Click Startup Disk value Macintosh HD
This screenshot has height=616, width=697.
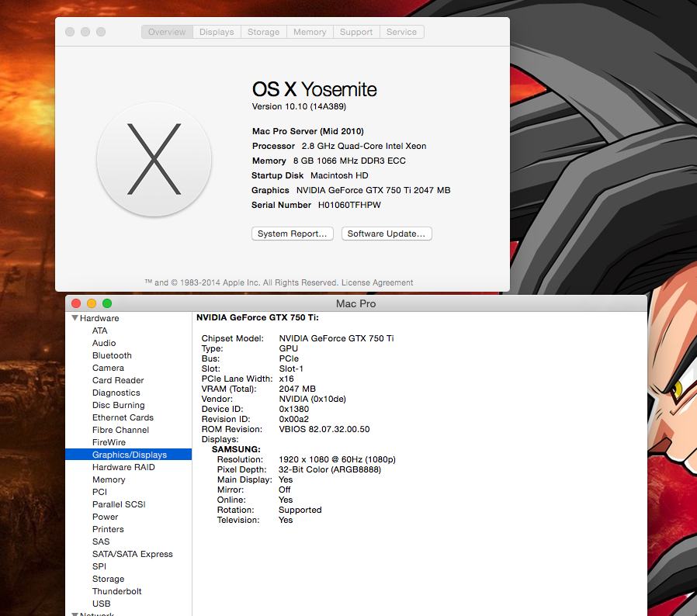pyautogui.click(x=340, y=175)
